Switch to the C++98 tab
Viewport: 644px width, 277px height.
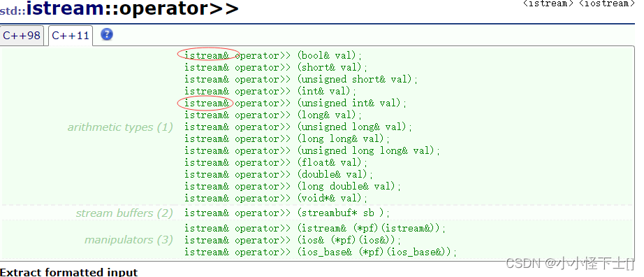point(22,36)
